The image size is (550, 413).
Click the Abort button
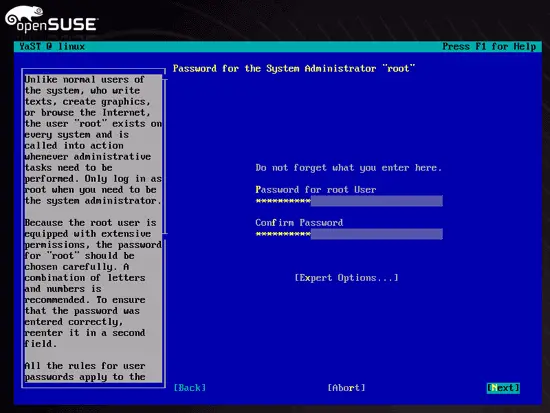click(346, 388)
